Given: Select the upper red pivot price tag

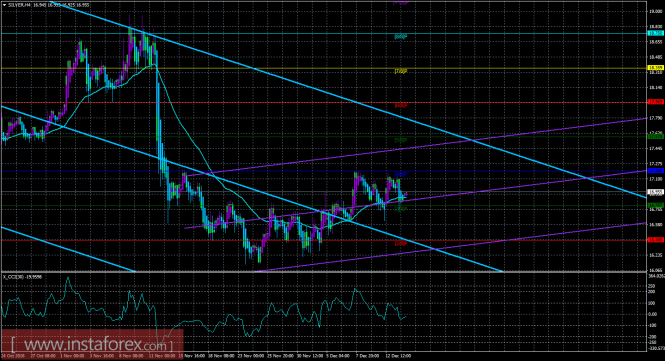Looking at the screenshot, I should tap(656, 102).
